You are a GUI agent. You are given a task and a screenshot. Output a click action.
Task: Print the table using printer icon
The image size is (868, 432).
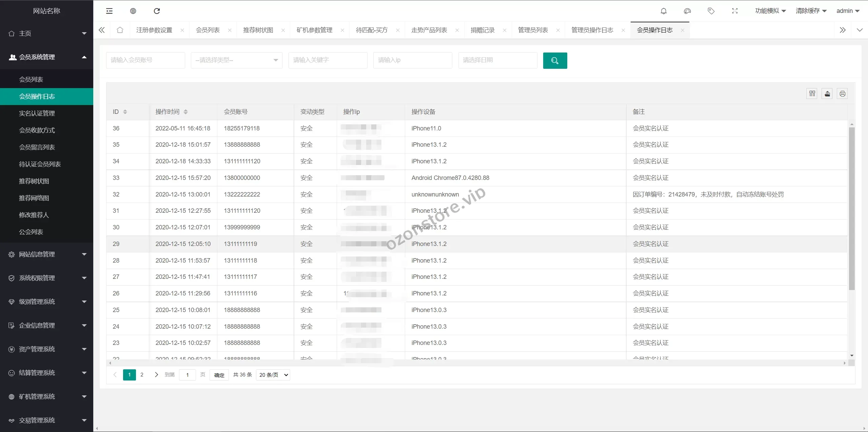[843, 94]
